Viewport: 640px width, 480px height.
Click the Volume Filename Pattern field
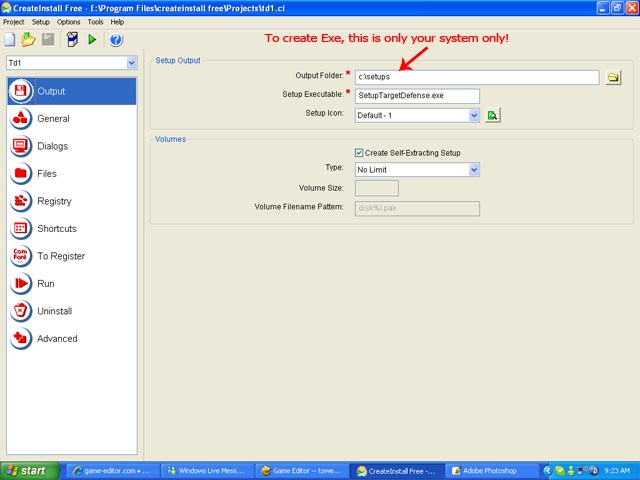pyautogui.click(x=417, y=208)
